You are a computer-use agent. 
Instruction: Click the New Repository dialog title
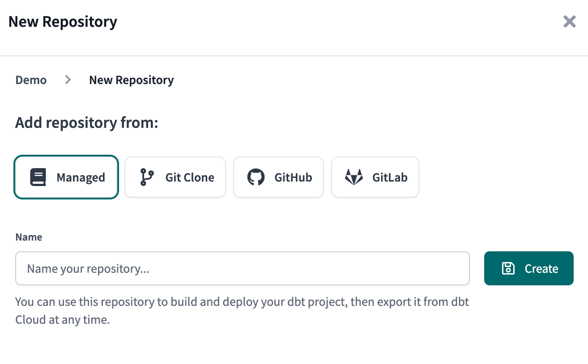62,21
